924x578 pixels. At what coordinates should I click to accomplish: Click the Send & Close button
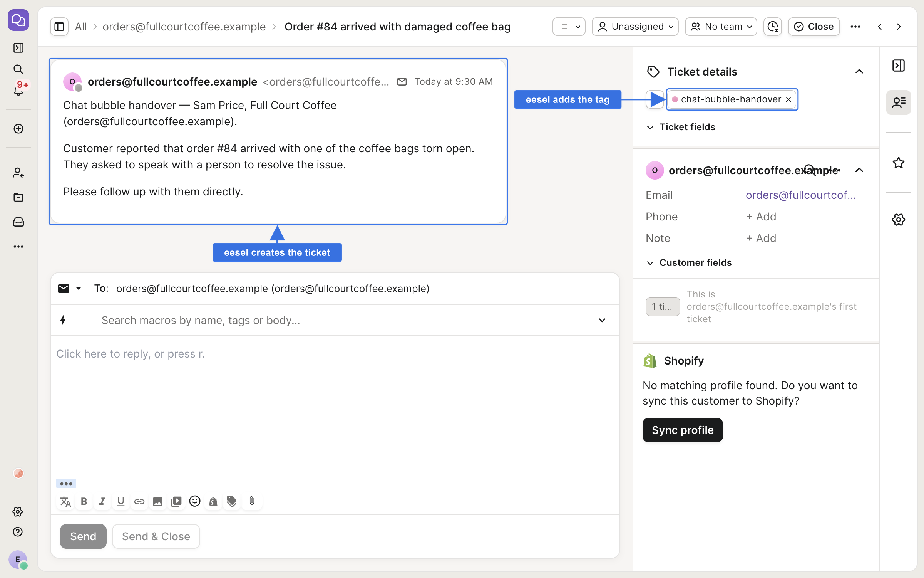(x=156, y=536)
